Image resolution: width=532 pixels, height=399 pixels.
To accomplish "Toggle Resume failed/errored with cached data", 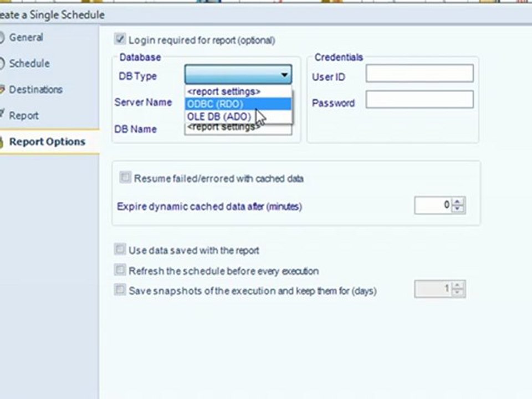I will 125,177.
